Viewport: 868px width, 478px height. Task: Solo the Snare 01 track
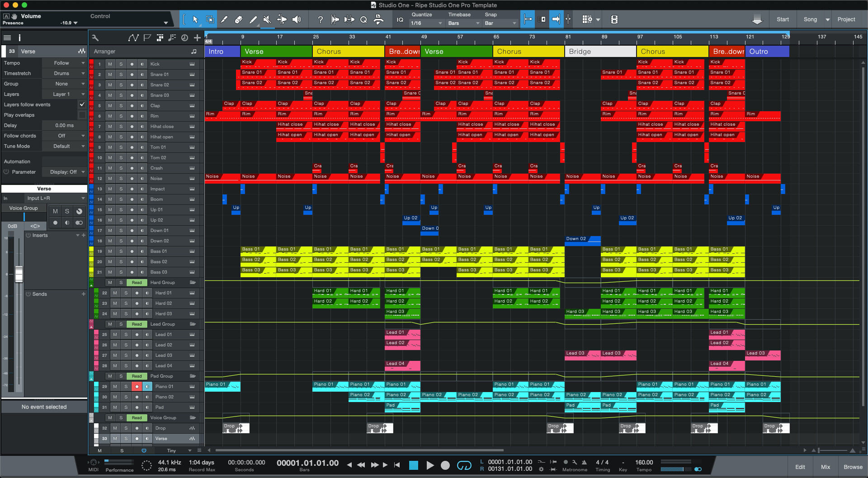(x=121, y=75)
